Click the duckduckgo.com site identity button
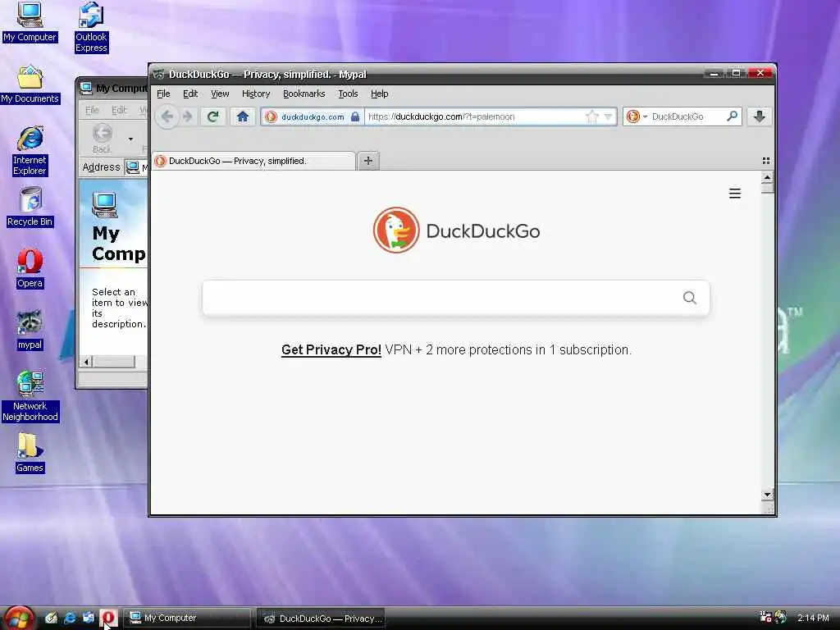 pyautogui.click(x=313, y=116)
